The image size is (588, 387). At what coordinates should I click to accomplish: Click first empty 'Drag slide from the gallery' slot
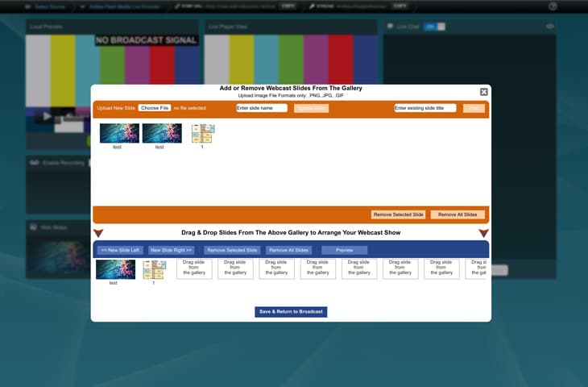(194, 268)
